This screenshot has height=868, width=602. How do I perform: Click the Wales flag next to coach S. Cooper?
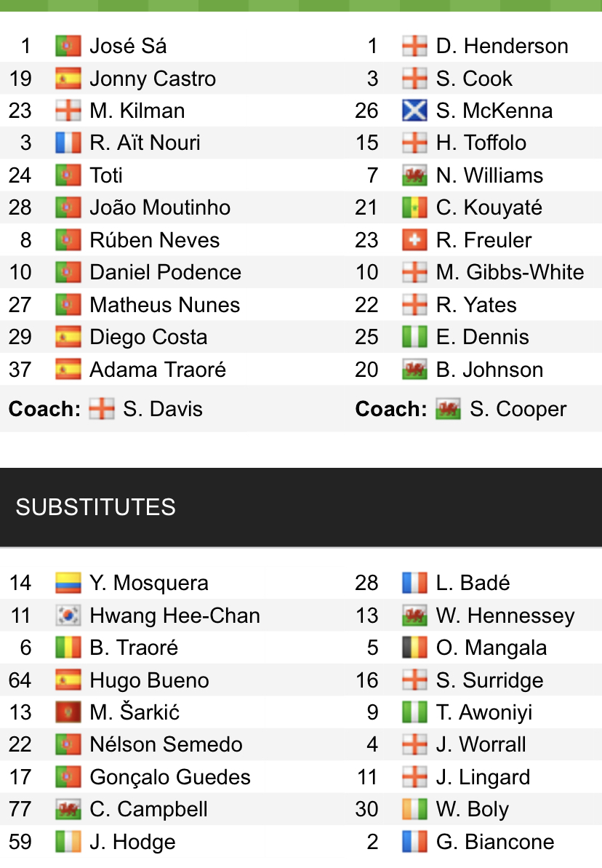click(x=448, y=409)
